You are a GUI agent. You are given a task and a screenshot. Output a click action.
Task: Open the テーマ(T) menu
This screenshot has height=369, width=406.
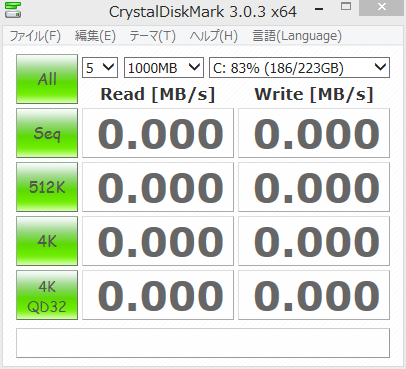click(x=152, y=36)
